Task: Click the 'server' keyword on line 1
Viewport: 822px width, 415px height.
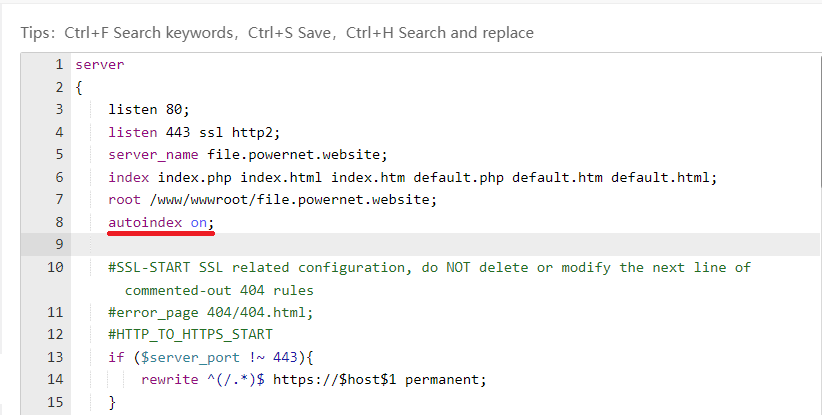Action: 100,65
